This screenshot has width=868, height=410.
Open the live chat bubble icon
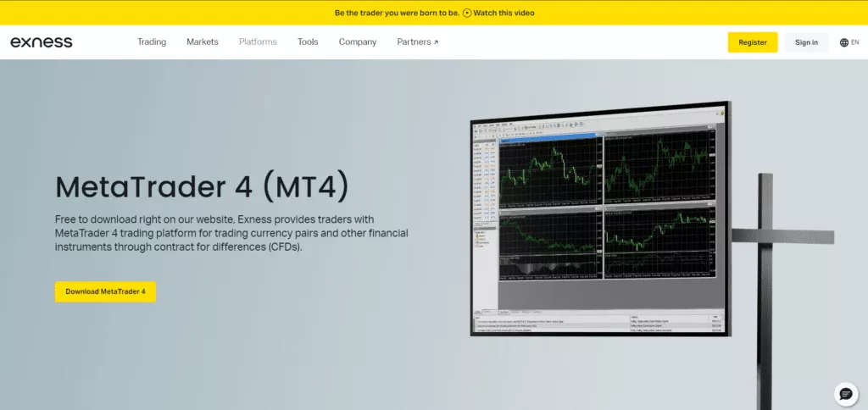[846, 394]
